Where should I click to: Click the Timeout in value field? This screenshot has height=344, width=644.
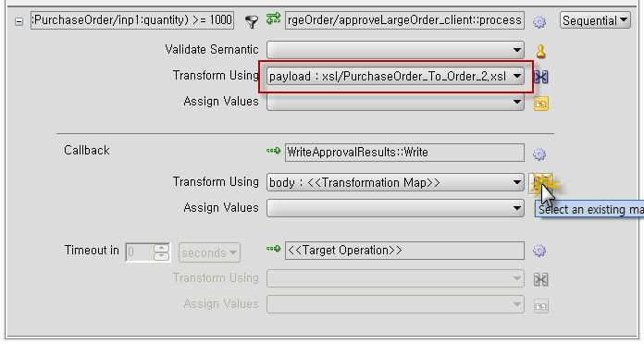tap(140, 252)
